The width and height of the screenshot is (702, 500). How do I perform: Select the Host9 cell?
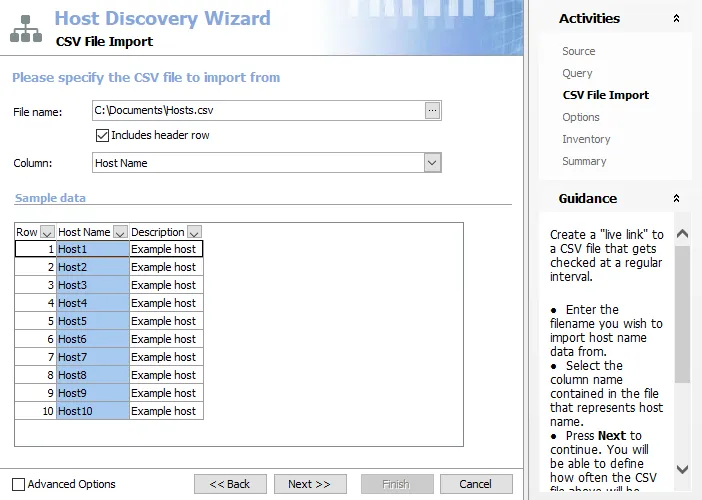click(x=93, y=393)
